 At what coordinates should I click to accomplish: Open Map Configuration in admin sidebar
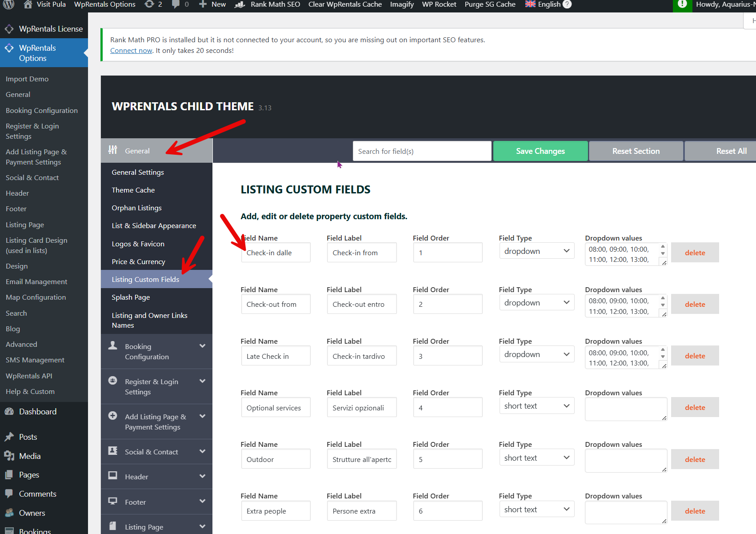[36, 297]
